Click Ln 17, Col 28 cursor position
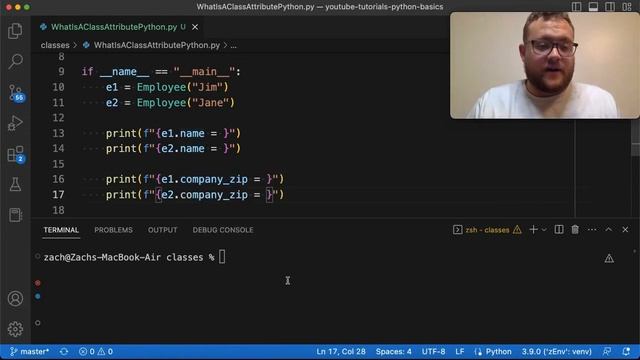The width and height of the screenshot is (640, 360). 341,351
